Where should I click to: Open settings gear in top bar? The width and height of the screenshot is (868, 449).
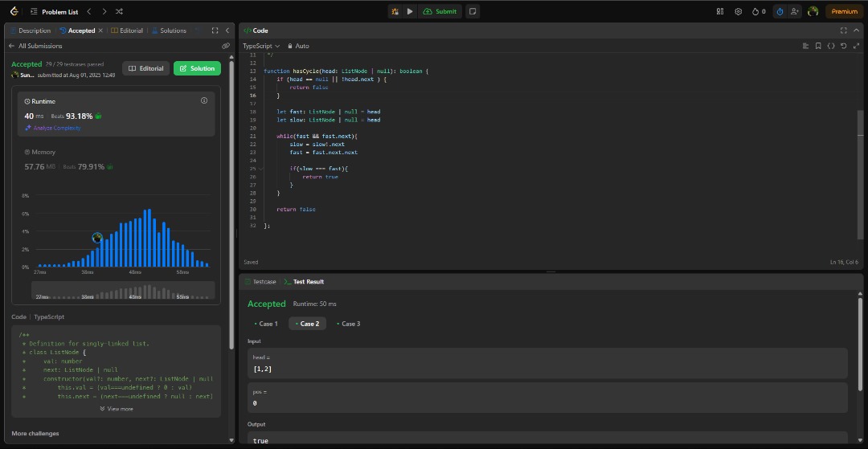tap(738, 11)
